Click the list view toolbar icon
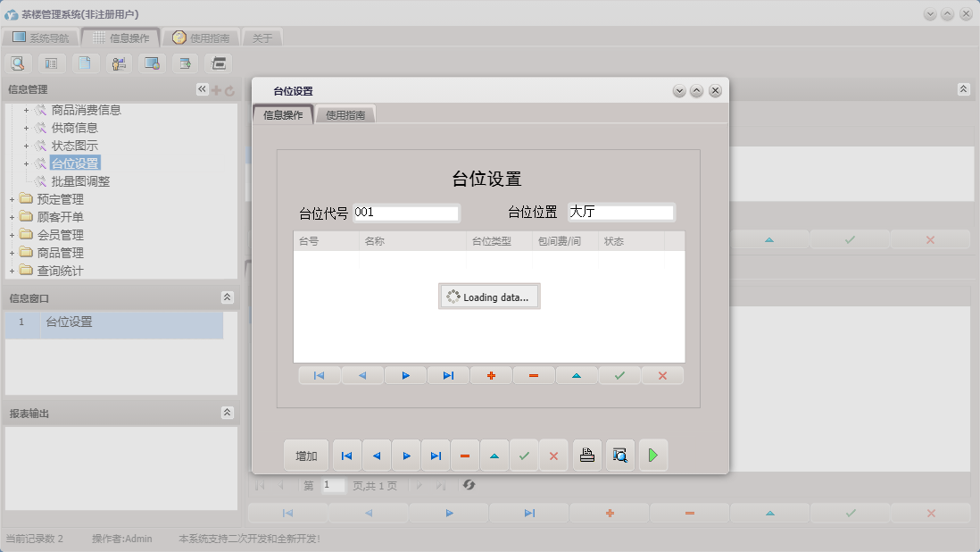The image size is (980, 552). (51, 63)
